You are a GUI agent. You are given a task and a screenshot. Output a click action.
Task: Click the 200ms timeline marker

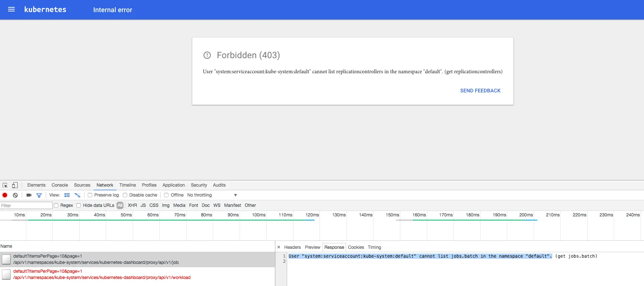click(526, 215)
